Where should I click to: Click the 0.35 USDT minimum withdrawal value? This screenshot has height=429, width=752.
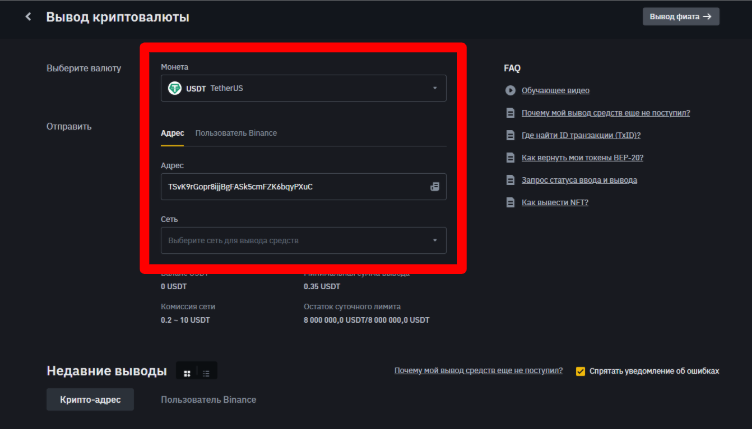point(322,287)
